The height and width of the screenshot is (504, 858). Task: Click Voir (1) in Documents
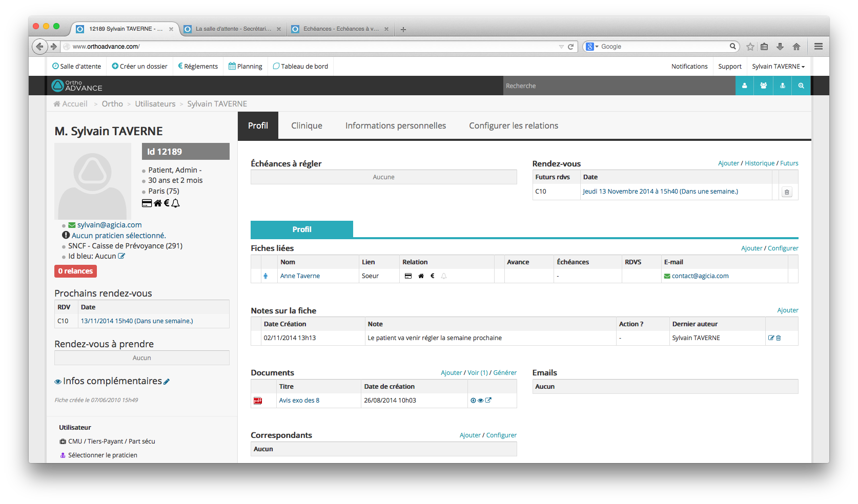point(478,373)
